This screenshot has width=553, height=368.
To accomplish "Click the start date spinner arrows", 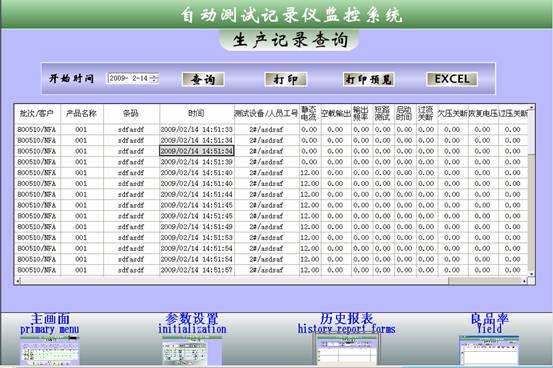I will click(x=154, y=78).
